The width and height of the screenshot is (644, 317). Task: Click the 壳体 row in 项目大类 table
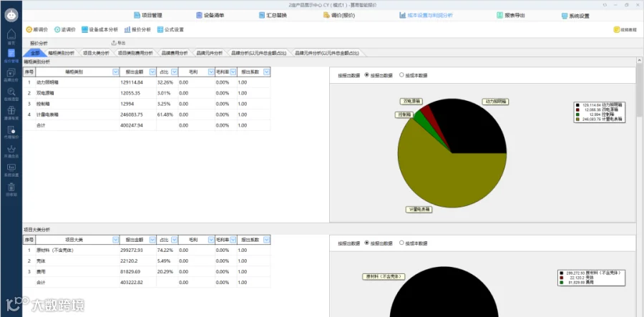(147, 260)
